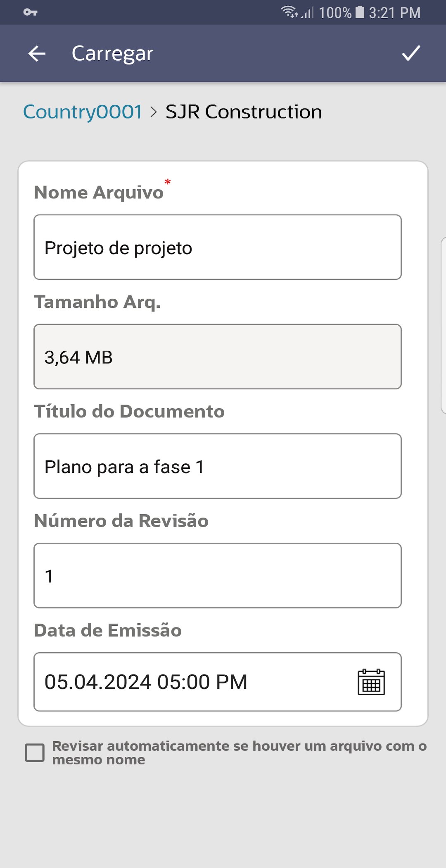Confirm upload with the checkmark icon

pos(411,53)
